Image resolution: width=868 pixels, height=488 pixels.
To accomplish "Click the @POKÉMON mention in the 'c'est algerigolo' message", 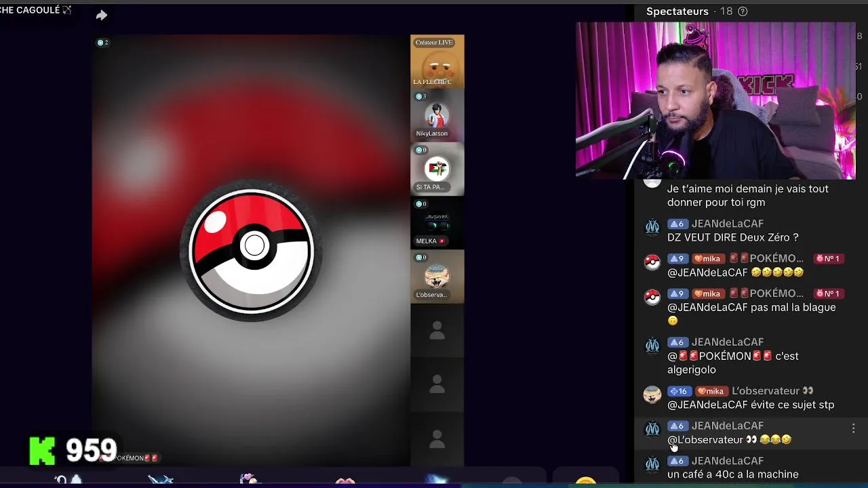I will point(719,356).
